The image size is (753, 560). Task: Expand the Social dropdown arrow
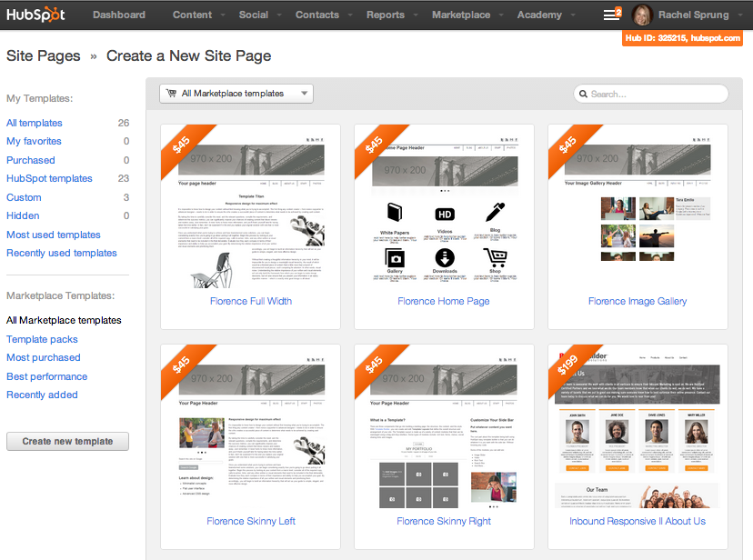coord(279,15)
